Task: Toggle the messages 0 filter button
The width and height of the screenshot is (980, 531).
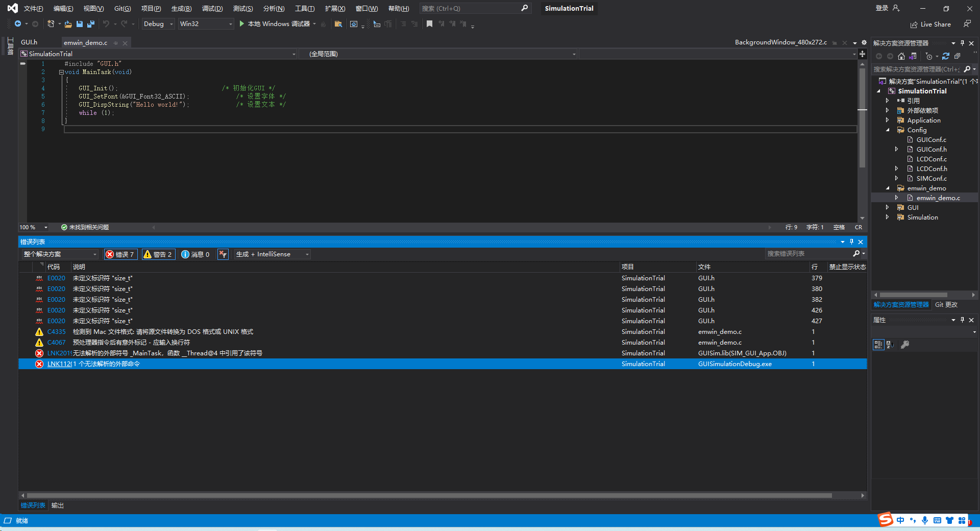Action: [x=196, y=254]
